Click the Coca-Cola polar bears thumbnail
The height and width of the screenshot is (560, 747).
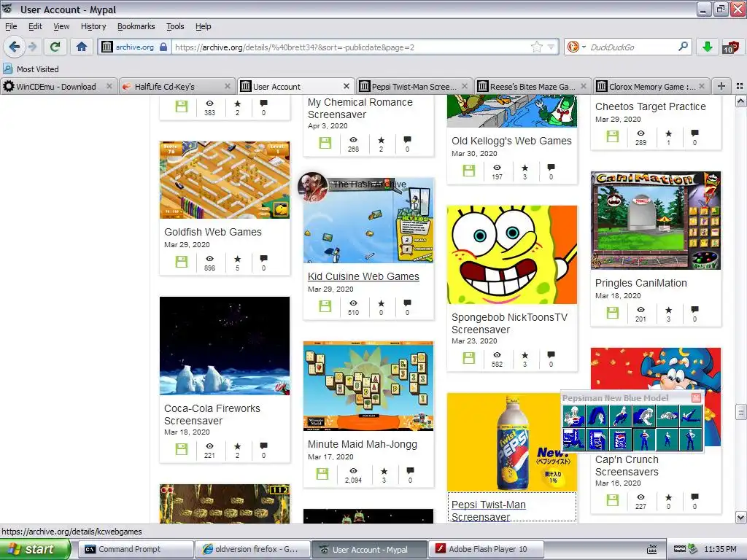[x=225, y=346]
